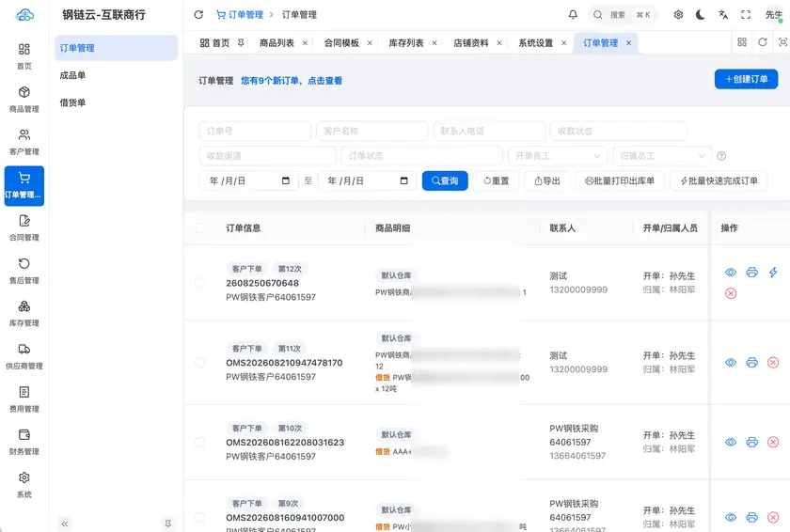This screenshot has width=790, height=532.
Task: Open the notification bell
Action: click(573, 15)
